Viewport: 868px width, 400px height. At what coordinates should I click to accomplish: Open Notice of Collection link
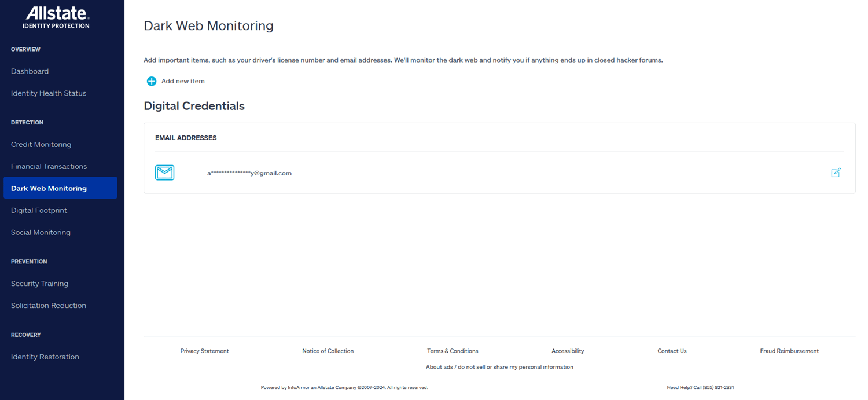[x=328, y=351]
